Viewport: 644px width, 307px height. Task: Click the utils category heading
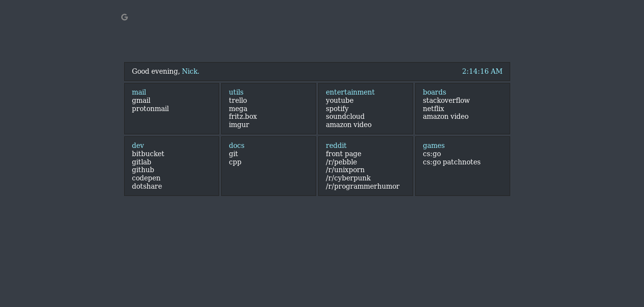click(236, 92)
